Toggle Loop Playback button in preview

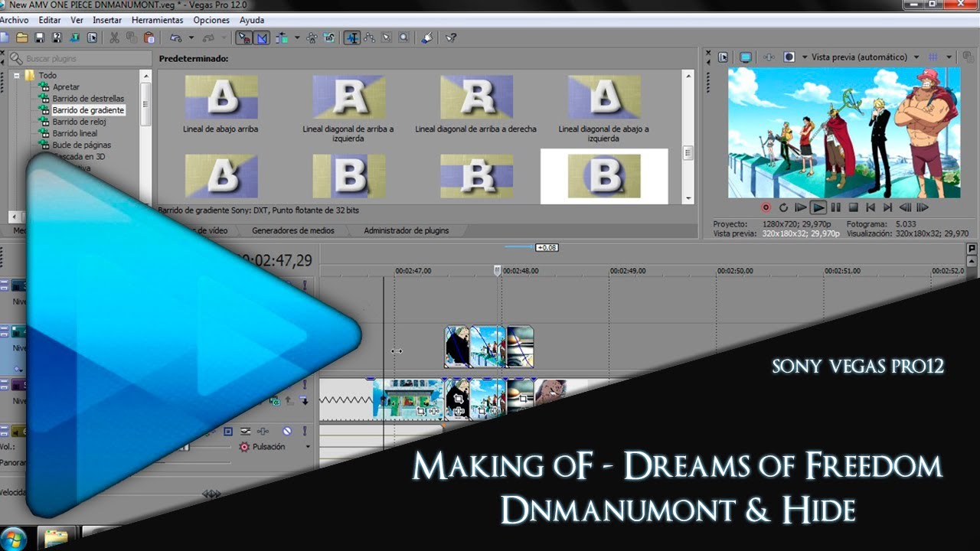(783, 207)
